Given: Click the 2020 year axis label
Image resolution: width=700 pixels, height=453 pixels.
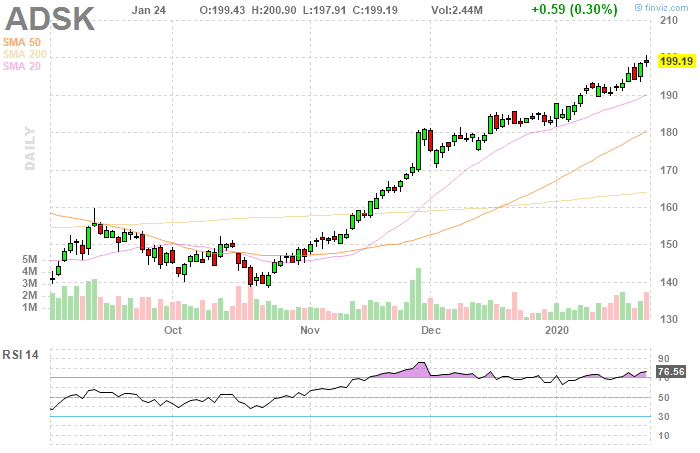Looking at the screenshot, I should pyautogui.click(x=557, y=330).
